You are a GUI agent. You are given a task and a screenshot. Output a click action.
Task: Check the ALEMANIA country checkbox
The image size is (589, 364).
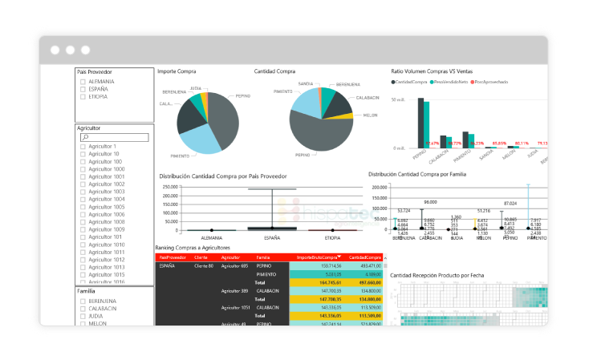82,82
